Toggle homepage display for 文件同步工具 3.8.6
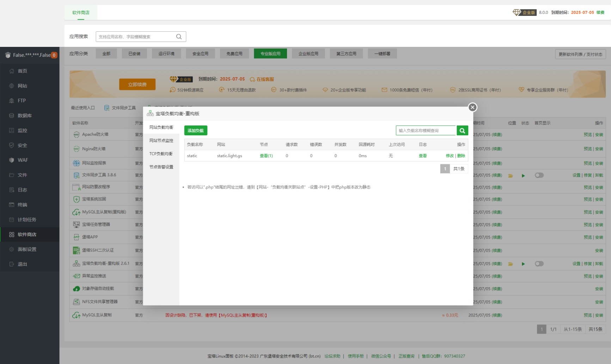This screenshot has height=364, width=611. (x=539, y=175)
